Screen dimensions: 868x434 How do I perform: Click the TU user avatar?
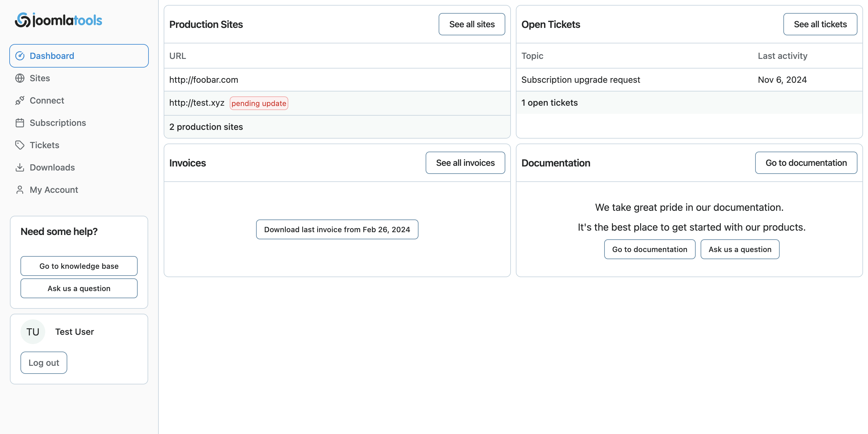tap(33, 332)
